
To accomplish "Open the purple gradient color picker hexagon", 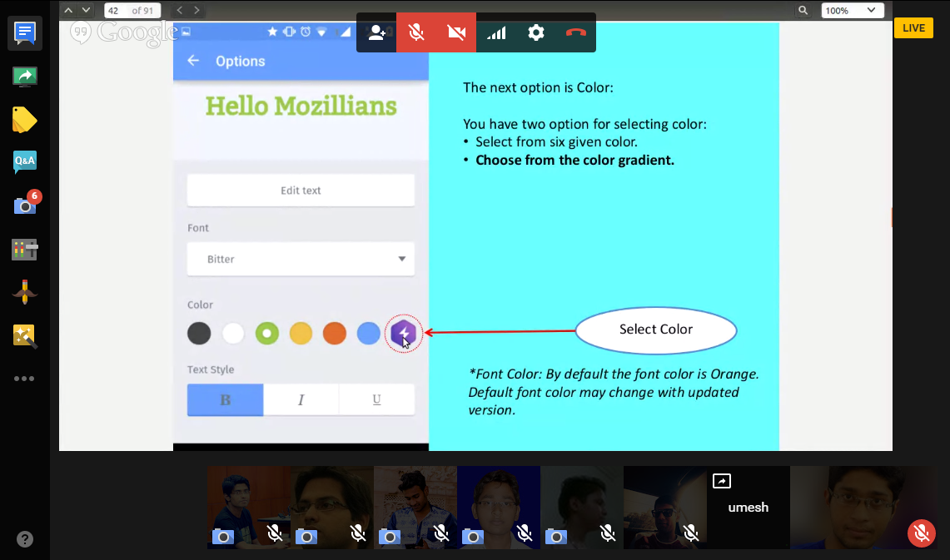I will pos(404,333).
